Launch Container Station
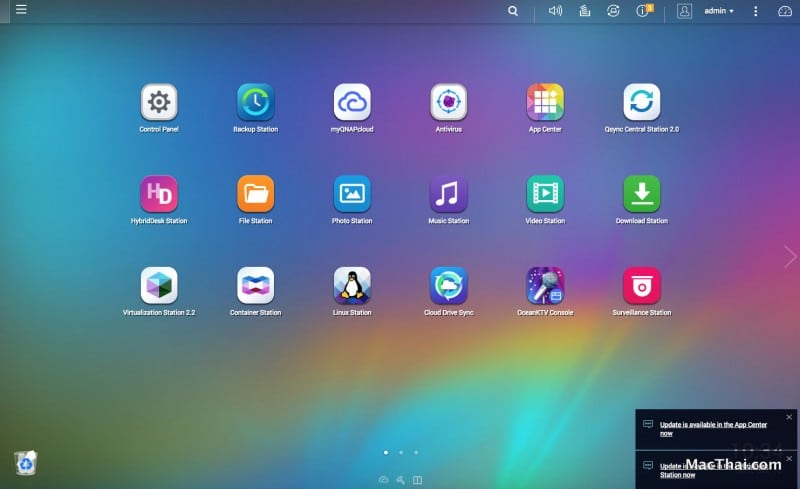 pyautogui.click(x=256, y=285)
